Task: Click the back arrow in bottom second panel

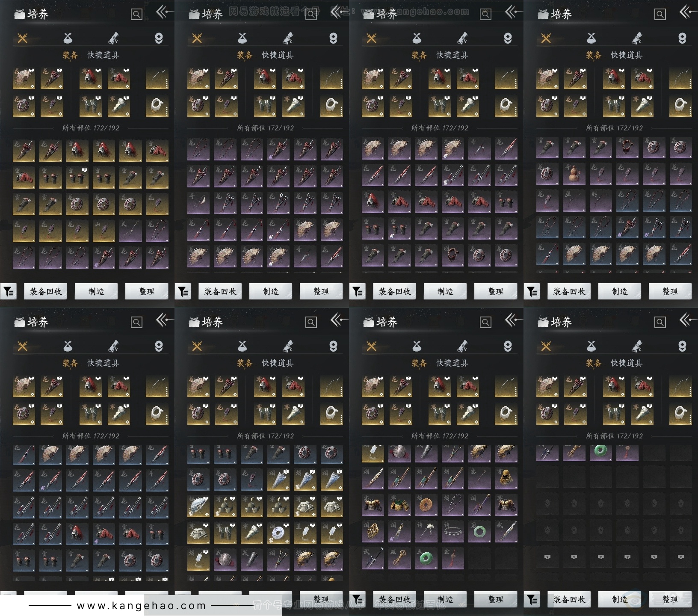Action: click(x=338, y=320)
